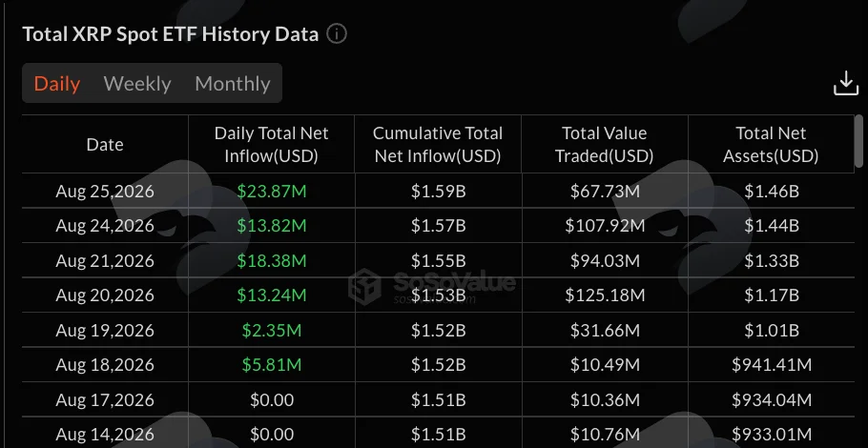Select the Aug 21,2026 row date

coord(105,260)
